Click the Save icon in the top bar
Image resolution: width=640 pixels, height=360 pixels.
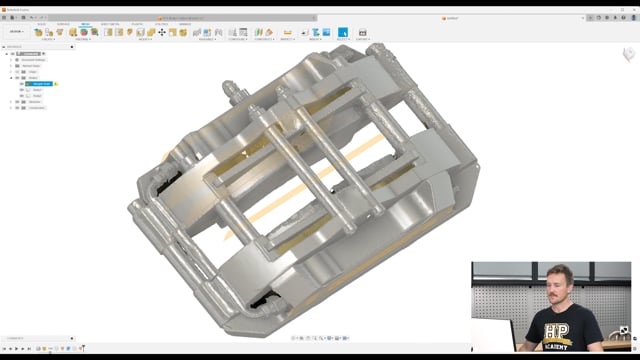(x=23, y=18)
